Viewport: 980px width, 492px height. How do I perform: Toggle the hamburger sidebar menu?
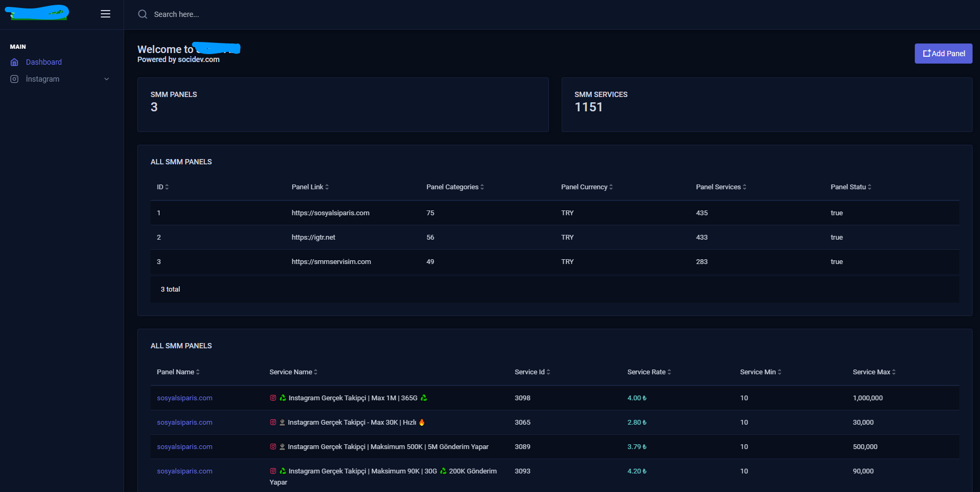pos(106,14)
